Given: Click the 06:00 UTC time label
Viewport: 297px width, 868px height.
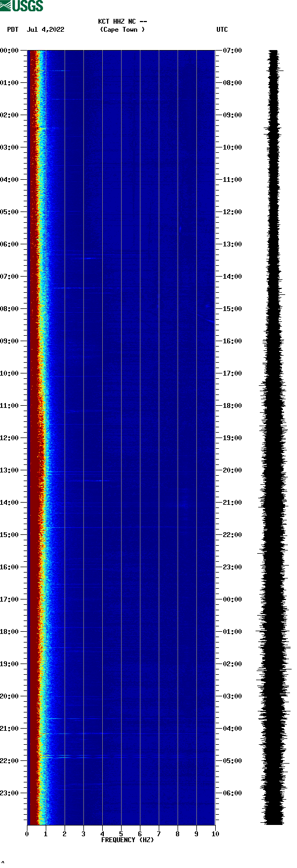Looking at the screenshot, I should pyautogui.click(x=232, y=793).
